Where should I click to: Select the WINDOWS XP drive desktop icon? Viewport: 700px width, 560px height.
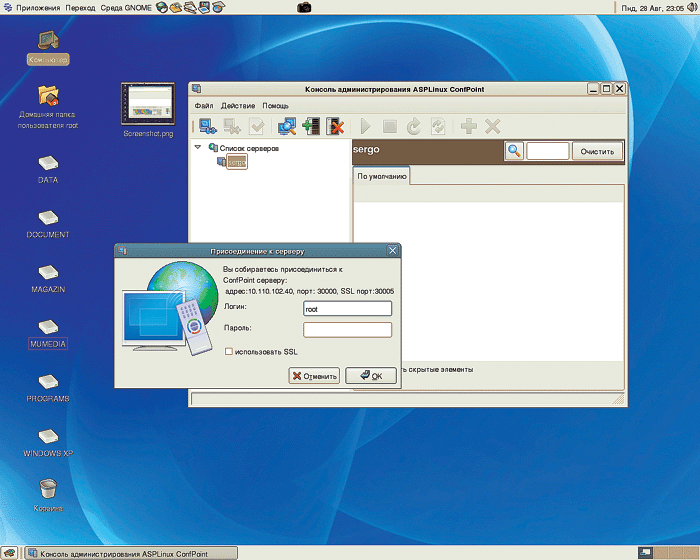pyautogui.click(x=48, y=443)
